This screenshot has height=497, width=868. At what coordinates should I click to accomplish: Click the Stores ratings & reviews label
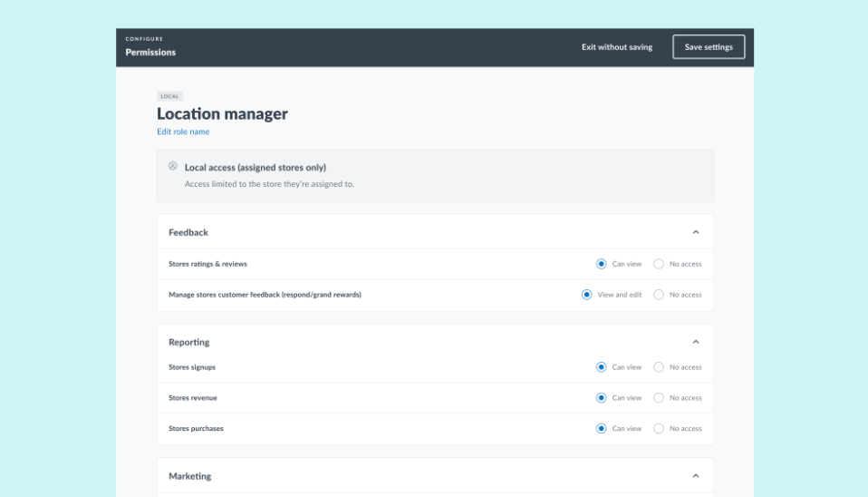207,264
